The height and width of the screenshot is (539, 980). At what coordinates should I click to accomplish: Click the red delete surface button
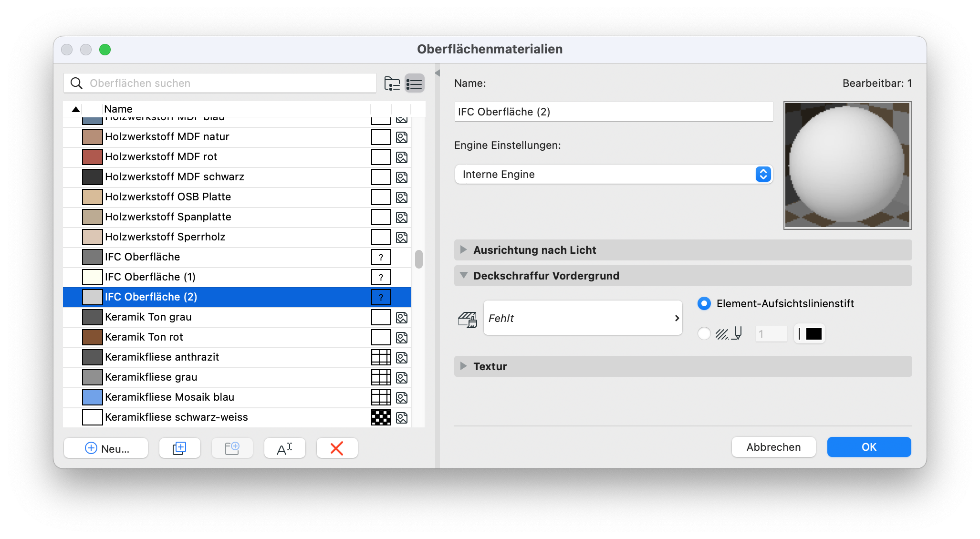(337, 448)
